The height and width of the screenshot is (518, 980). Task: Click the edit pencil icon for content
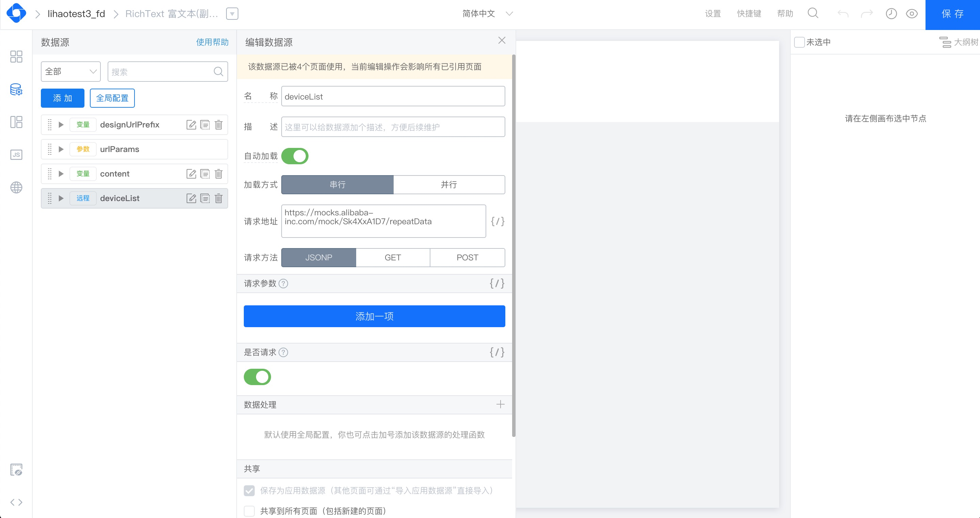pyautogui.click(x=191, y=174)
